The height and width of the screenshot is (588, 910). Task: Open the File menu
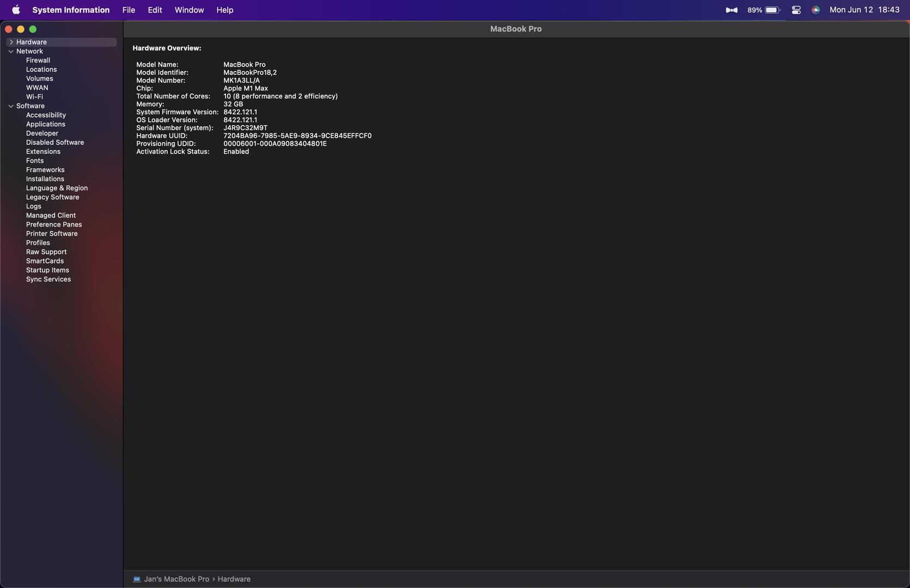point(129,10)
